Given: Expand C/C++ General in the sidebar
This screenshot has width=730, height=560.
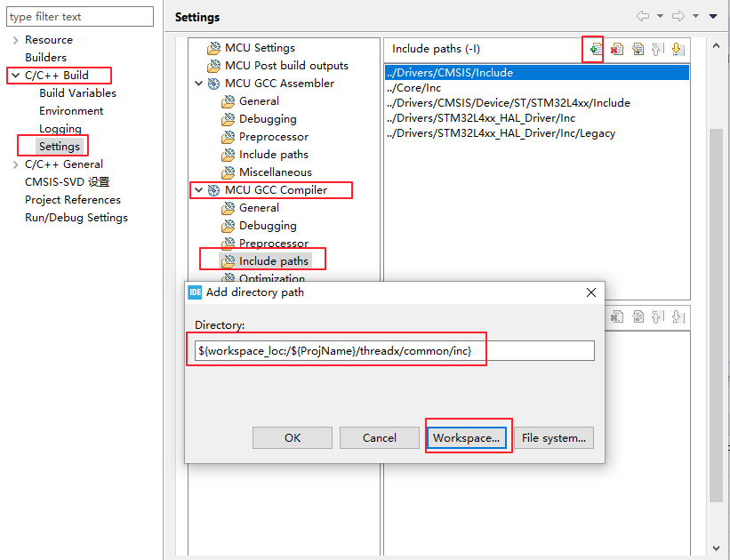Looking at the screenshot, I should [16, 164].
